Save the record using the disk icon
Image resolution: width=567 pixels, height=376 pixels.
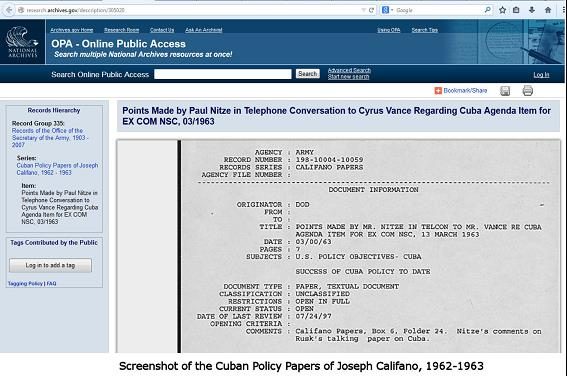click(505, 91)
